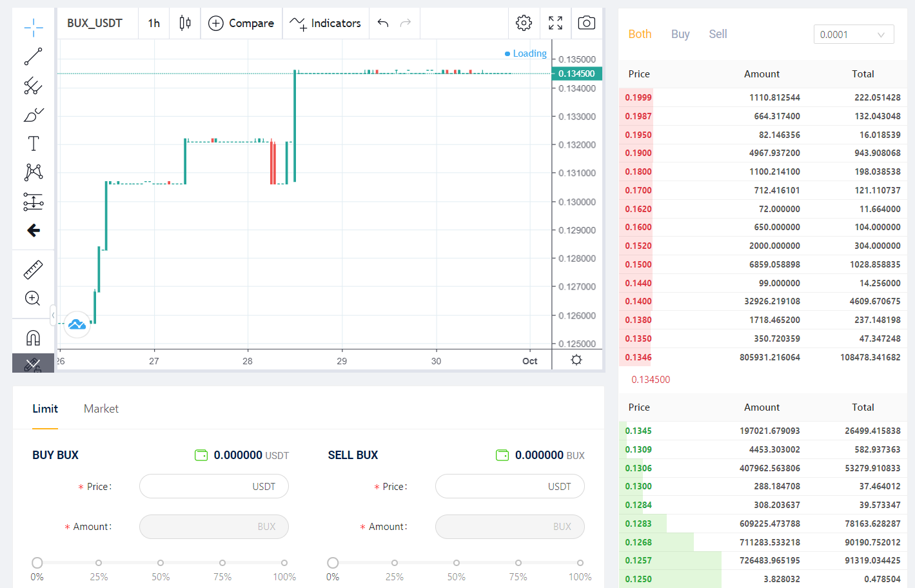Select the trend line drawing tool

(34, 57)
